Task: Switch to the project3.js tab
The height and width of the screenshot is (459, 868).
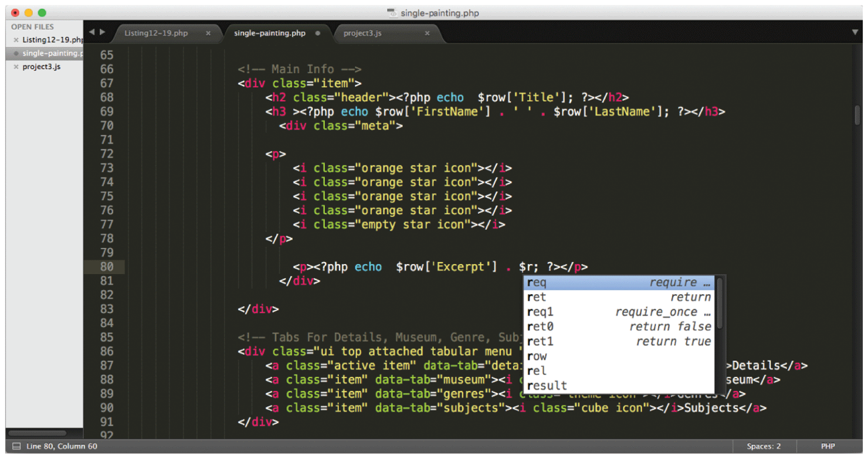Action: (x=362, y=33)
